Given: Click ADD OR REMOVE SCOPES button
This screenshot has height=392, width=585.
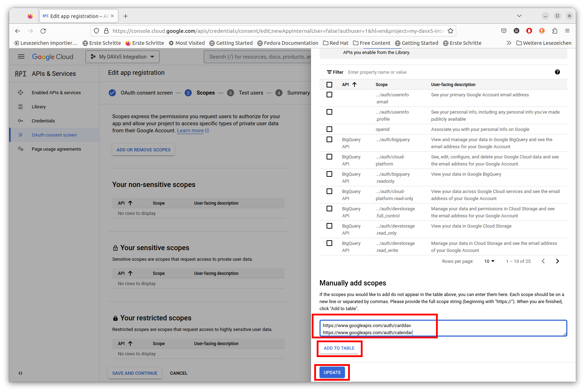Looking at the screenshot, I should pyautogui.click(x=143, y=150).
